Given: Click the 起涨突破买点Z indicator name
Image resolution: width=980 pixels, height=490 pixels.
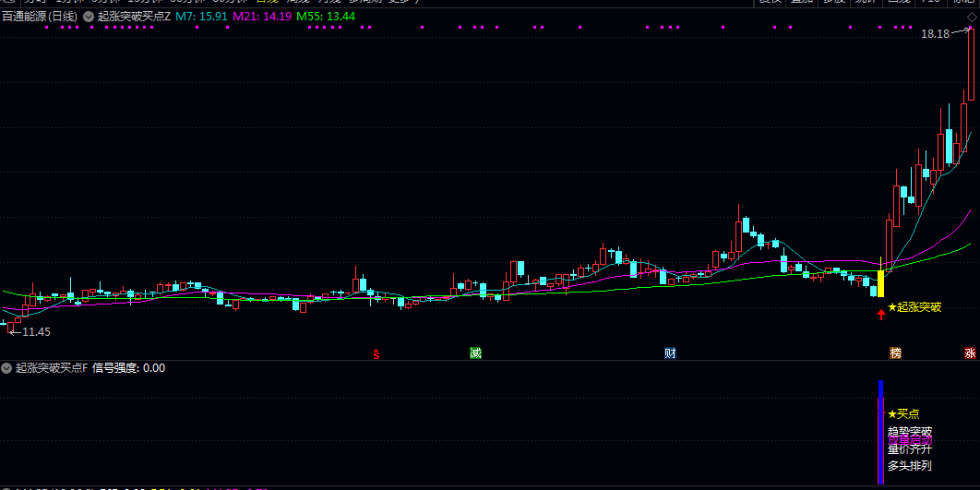Looking at the screenshot, I should click(134, 17).
